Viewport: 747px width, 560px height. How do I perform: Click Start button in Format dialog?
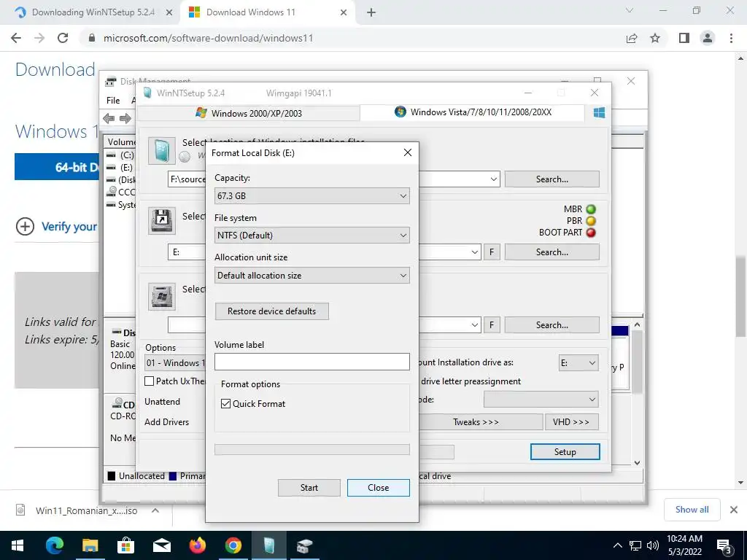pyautogui.click(x=309, y=488)
